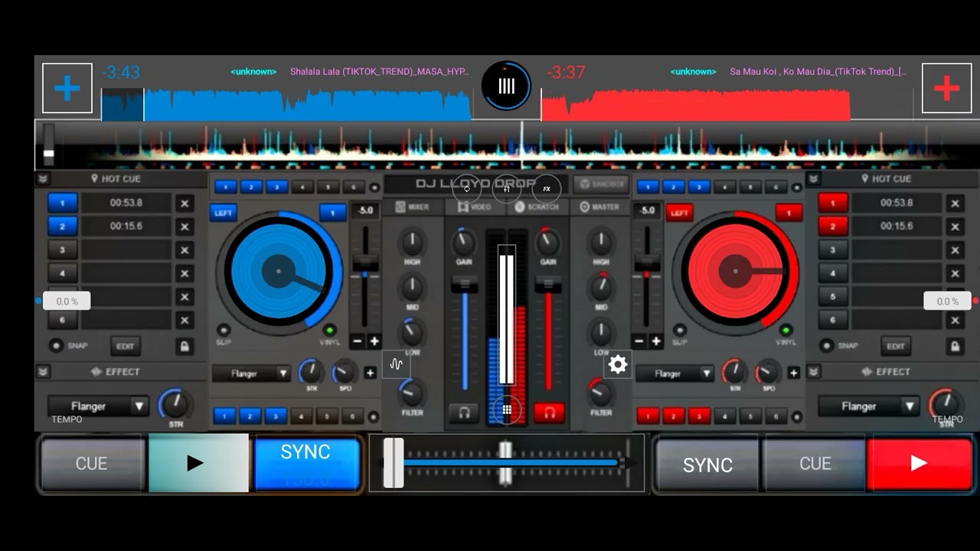Screen dimensions: 980x551
Task: Tap the FX overlay circle
Action: point(547,188)
